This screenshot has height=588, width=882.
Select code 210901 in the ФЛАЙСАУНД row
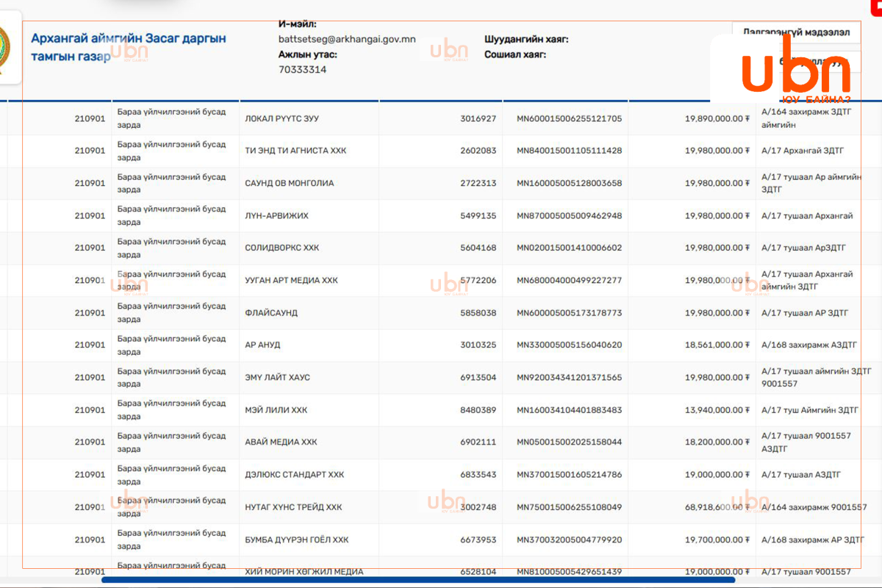pos(90,312)
